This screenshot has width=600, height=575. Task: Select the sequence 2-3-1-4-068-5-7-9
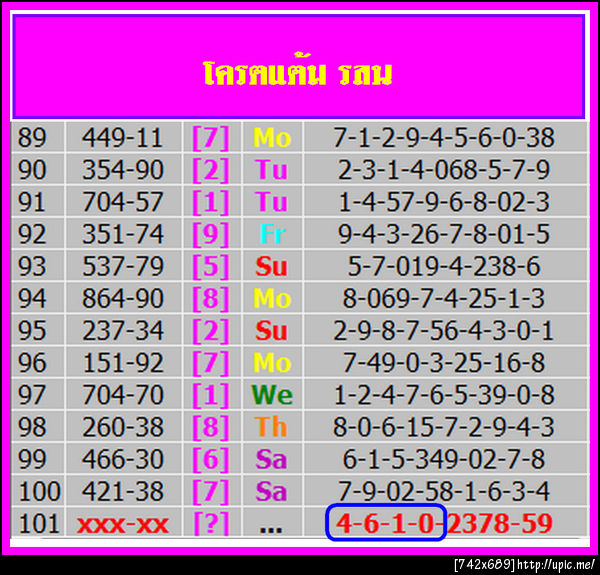(444, 169)
